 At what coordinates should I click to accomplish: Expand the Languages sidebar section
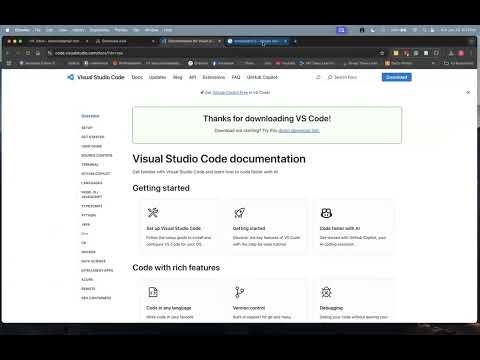click(92, 183)
